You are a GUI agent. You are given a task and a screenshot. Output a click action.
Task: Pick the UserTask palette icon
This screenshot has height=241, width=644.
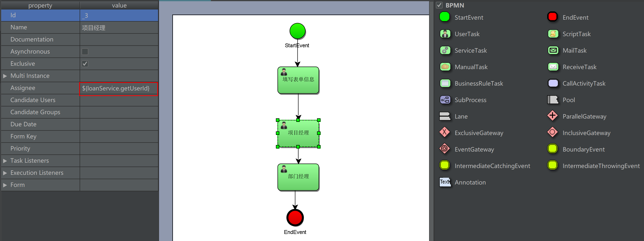click(445, 34)
